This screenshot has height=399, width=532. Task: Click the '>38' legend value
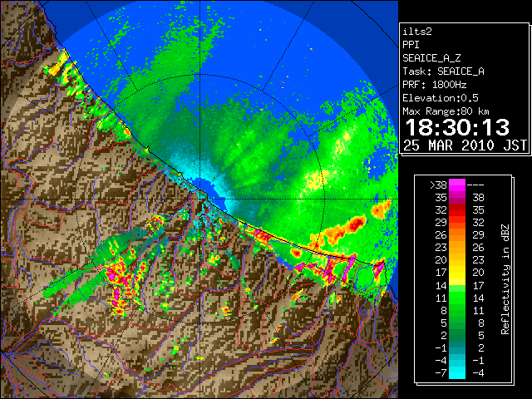pyautogui.click(x=438, y=185)
